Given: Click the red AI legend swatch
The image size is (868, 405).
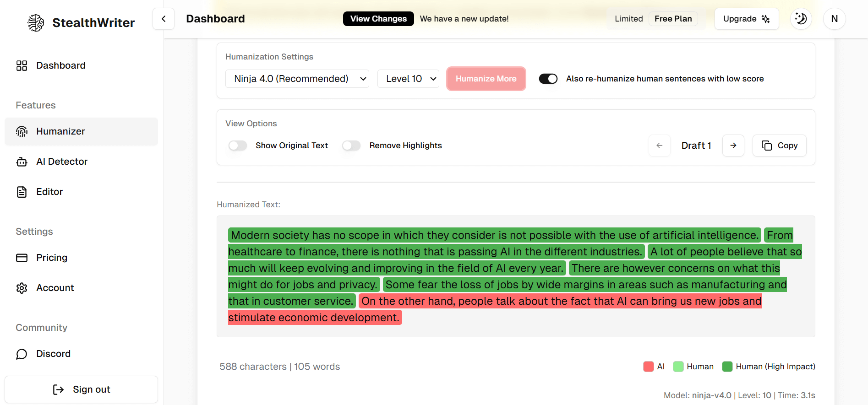Looking at the screenshot, I should click(x=648, y=367).
